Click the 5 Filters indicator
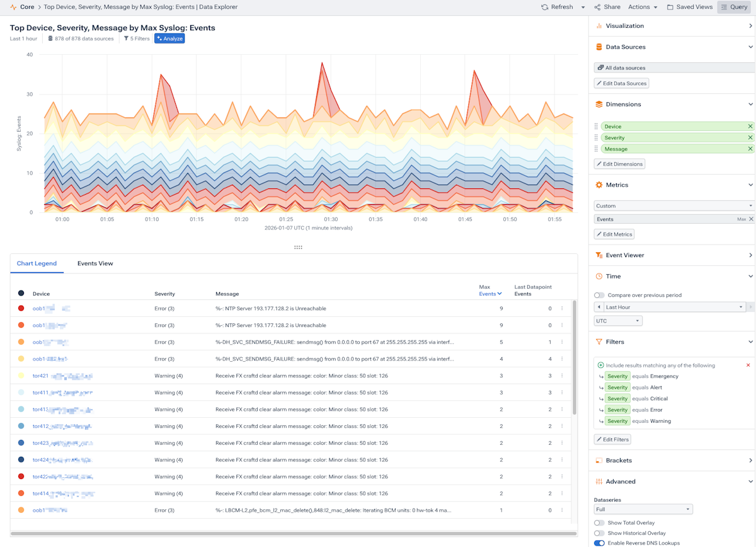The width and height of the screenshot is (756, 547). [137, 38]
